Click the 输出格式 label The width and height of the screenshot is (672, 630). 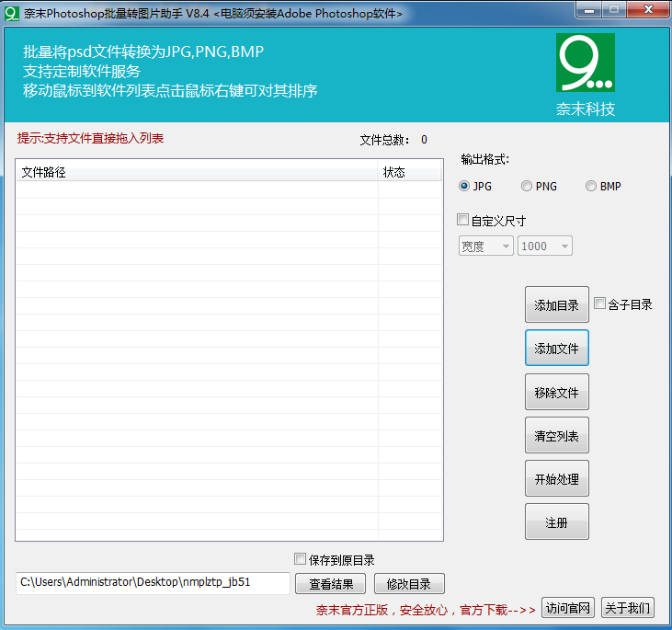pyautogui.click(x=484, y=159)
